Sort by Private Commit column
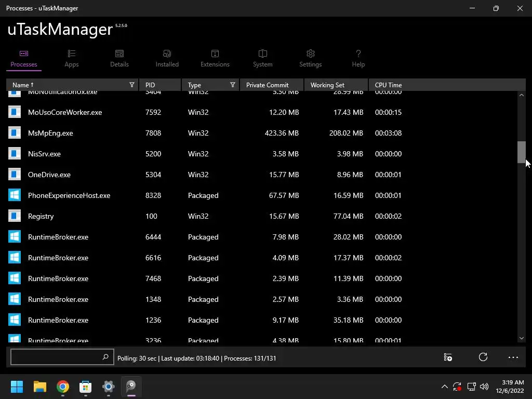The image size is (532, 399). (x=271, y=85)
